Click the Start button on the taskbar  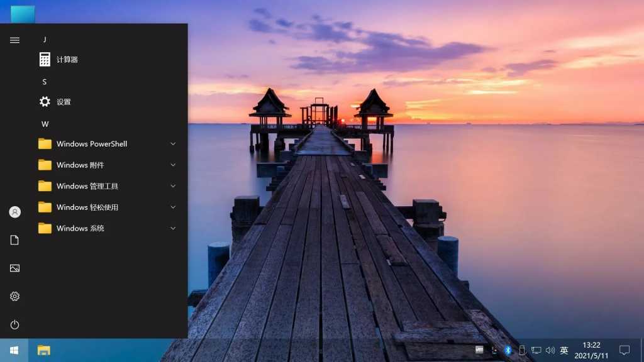13,350
